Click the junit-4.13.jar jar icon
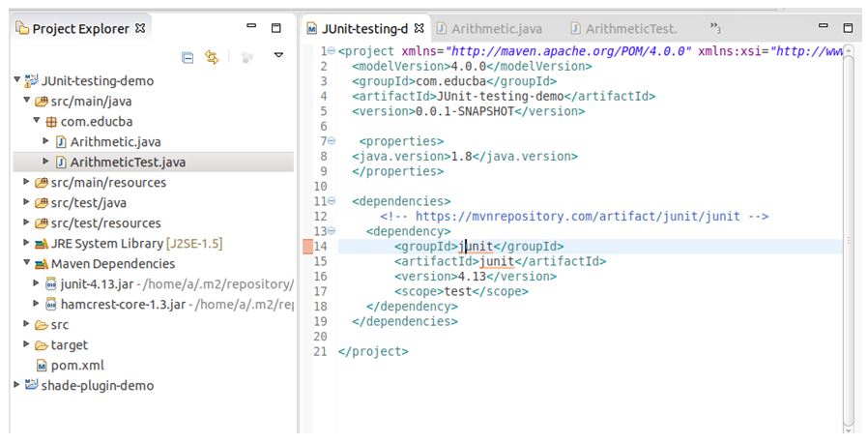868x444 pixels. [51, 284]
